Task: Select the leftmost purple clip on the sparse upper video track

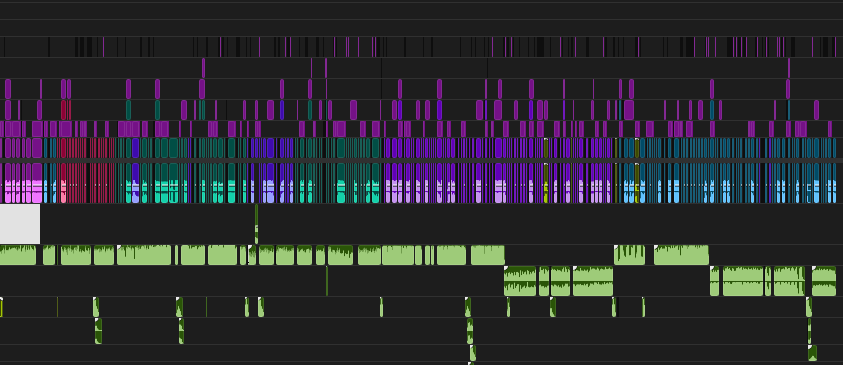Action: click(x=203, y=68)
